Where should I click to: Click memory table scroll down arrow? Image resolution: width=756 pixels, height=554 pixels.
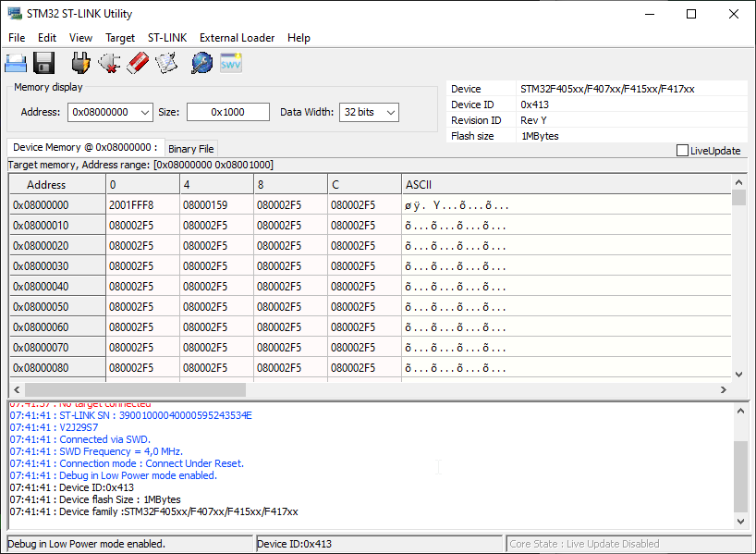738,375
